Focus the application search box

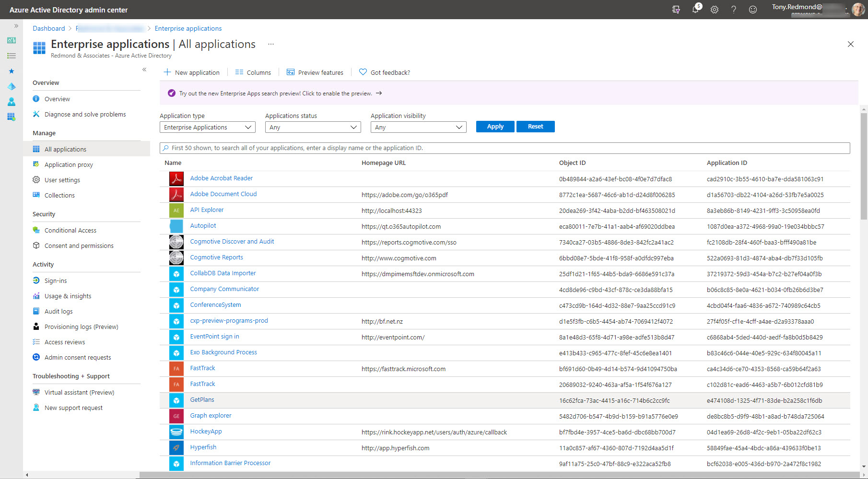(x=505, y=148)
